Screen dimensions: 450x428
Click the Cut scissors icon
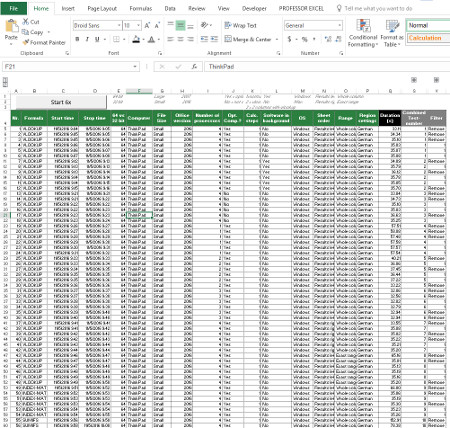click(26, 22)
